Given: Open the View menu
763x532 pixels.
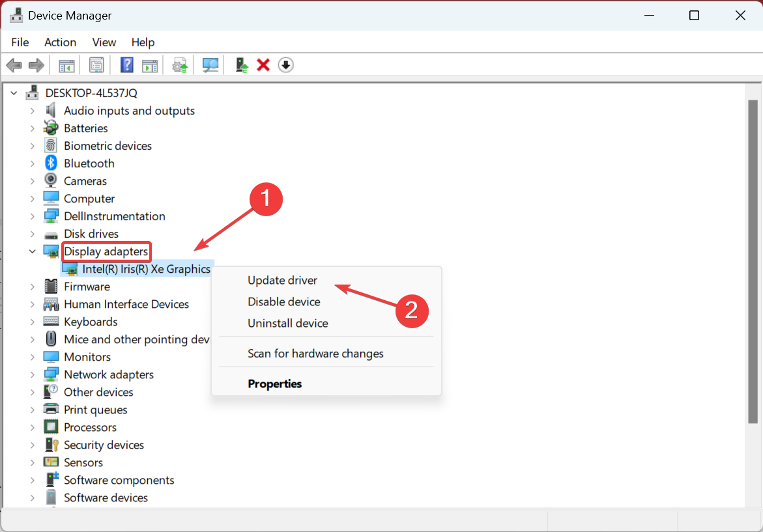Looking at the screenshot, I should tap(104, 42).
